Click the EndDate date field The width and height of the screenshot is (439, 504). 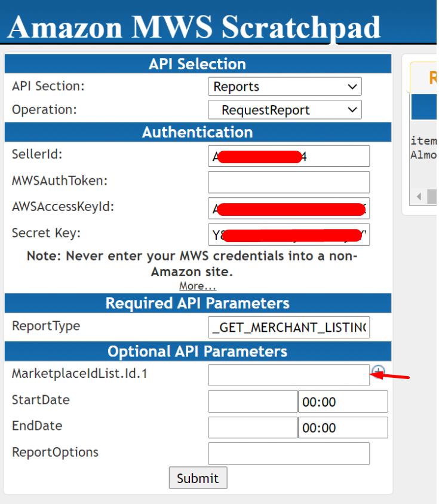[x=253, y=427]
